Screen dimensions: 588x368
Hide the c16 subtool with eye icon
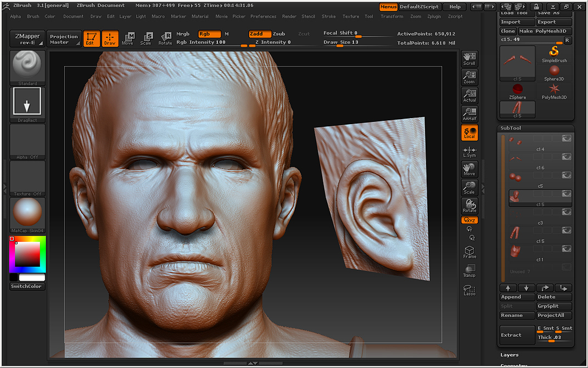click(x=567, y=157)
